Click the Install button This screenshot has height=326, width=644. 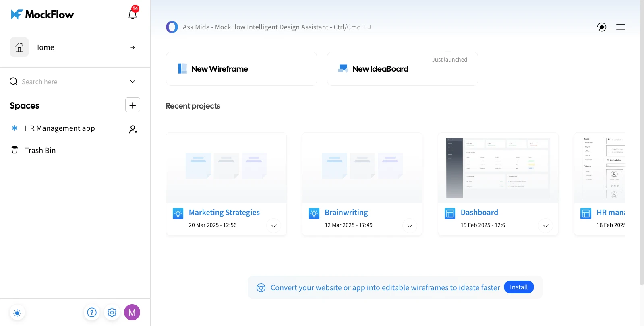point(518,287)
